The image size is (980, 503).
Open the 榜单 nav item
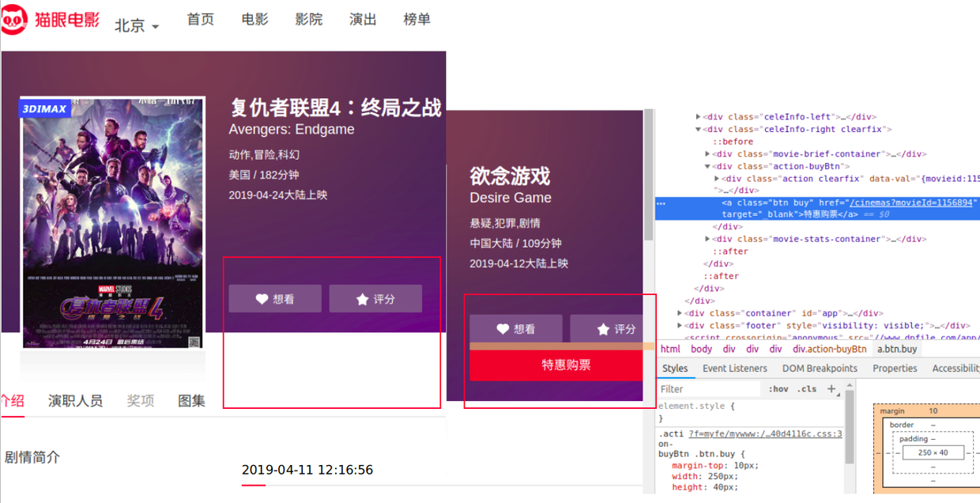click(416, 20)
